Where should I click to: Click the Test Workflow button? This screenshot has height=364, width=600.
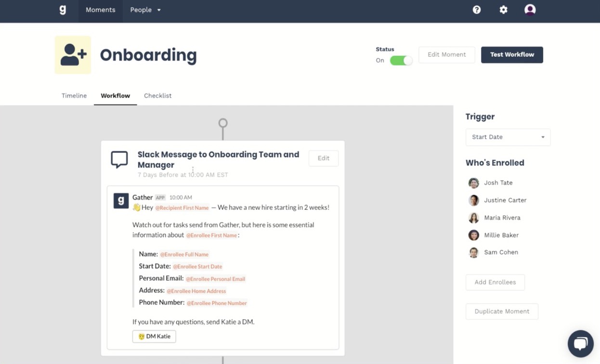(x=512, y=55)
